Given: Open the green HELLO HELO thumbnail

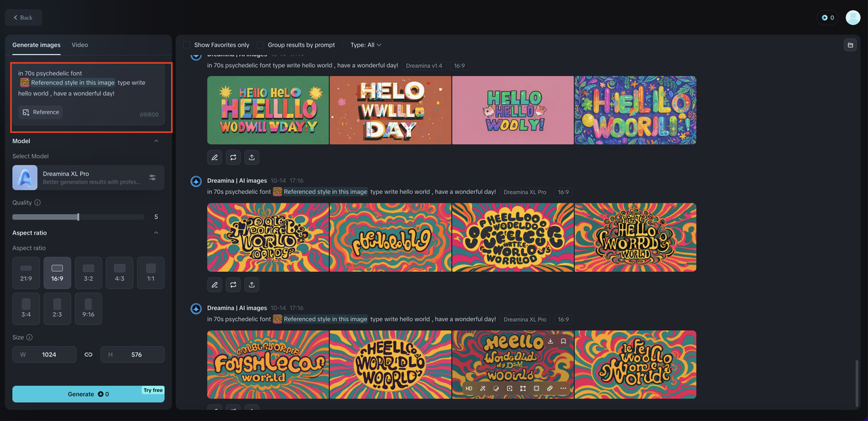Looking at the screenshot, I should (268, 110).
